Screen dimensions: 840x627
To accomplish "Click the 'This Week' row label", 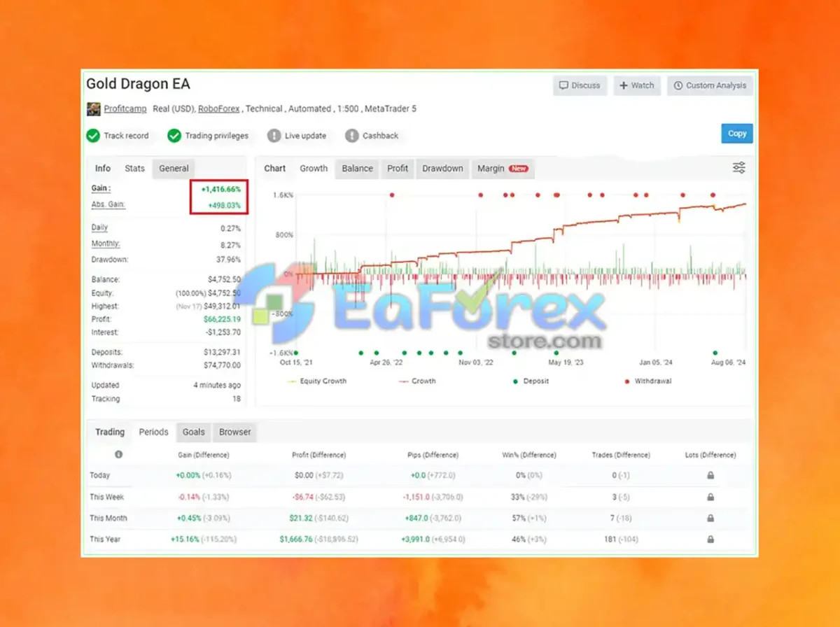I will 107,498.
